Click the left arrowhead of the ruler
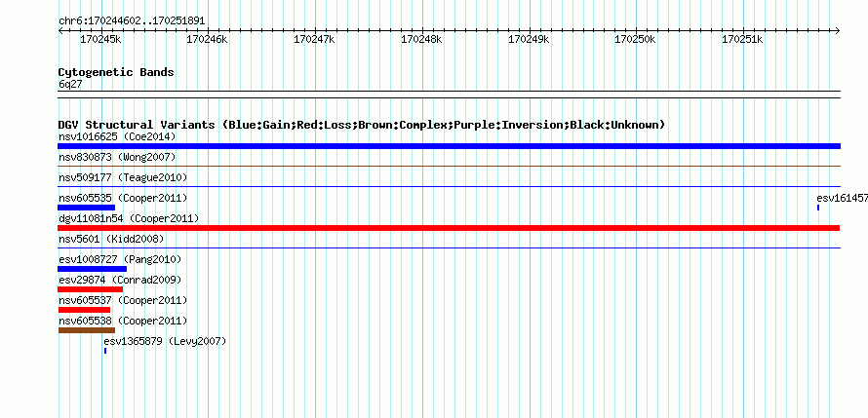 (x=60, y=31)
